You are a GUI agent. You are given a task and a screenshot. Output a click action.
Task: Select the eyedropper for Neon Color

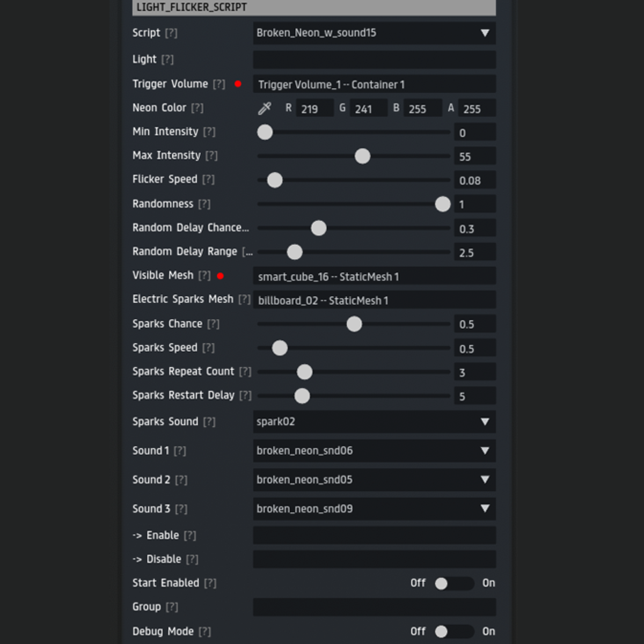pos(264,108)
